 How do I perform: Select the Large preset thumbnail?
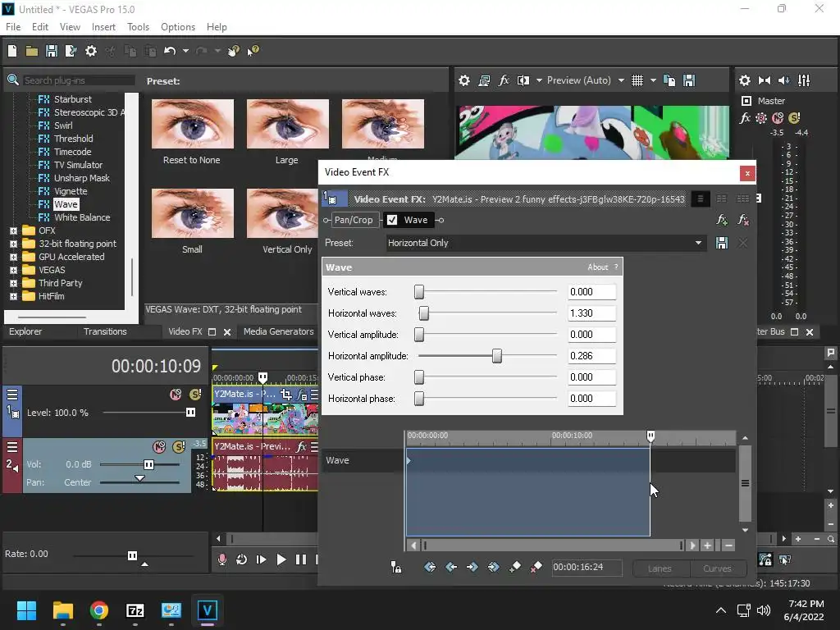pos(288,125)
